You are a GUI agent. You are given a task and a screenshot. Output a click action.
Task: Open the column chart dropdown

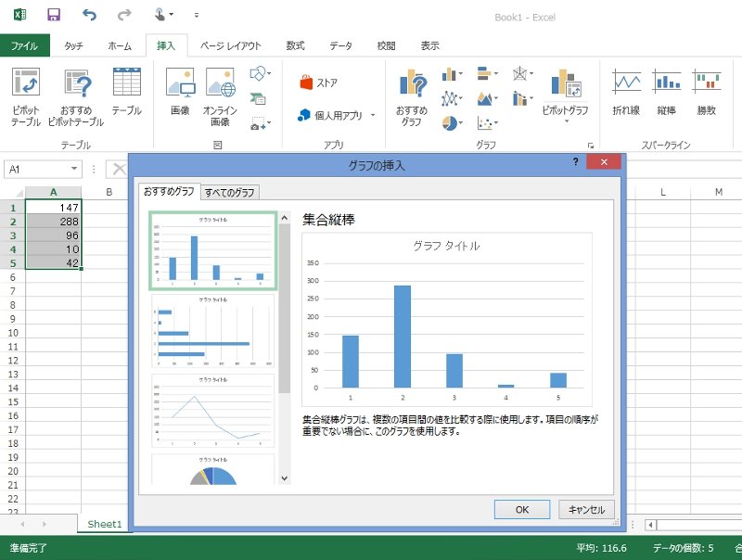[452, 74]
